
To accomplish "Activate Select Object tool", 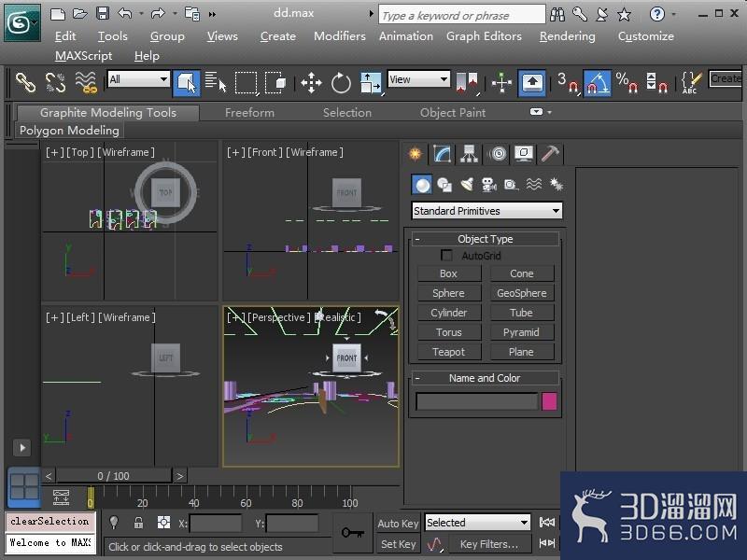I will (186, 83).
